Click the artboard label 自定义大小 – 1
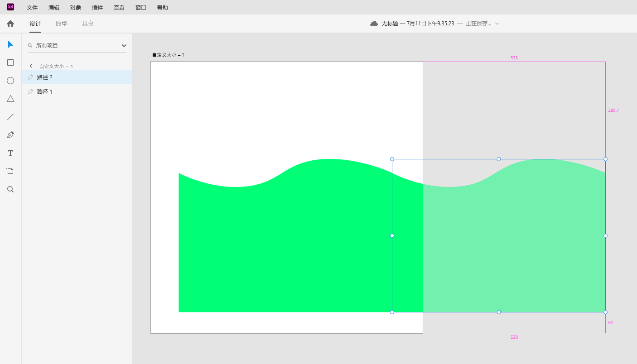 click(168, 55)
